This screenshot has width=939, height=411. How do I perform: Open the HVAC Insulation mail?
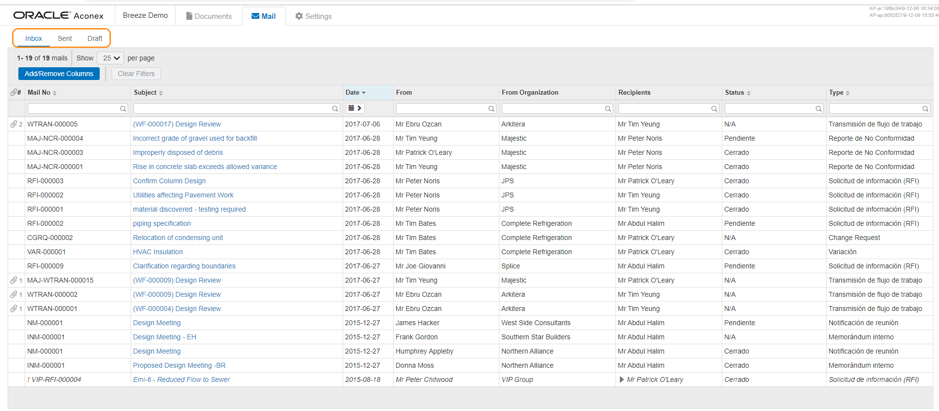click(157, 252)
